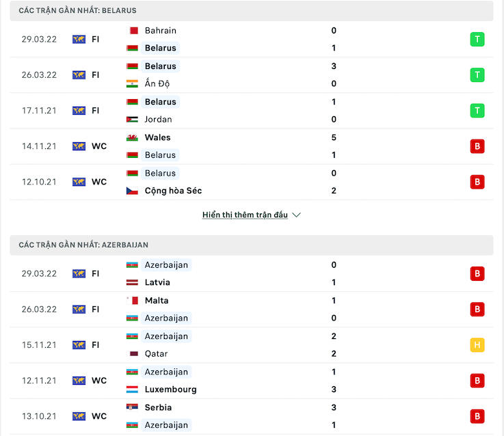Open the Qatar team link

pyautogui.click(x=156, y=354)
